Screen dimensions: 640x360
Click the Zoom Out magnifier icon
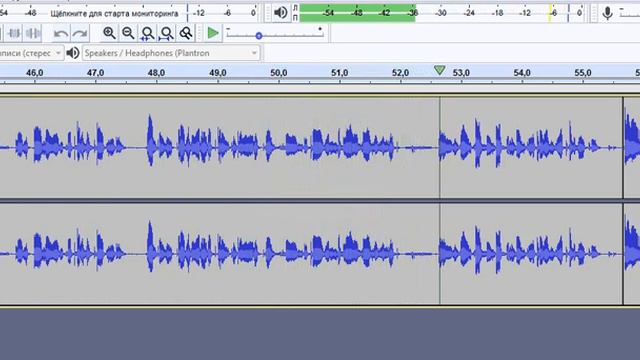coord(128,33)
